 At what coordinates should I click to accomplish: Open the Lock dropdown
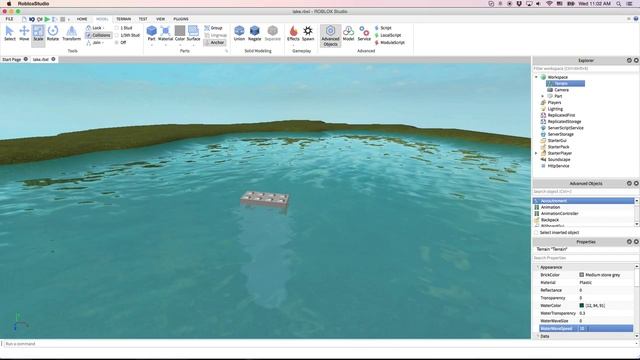[95, 28]
